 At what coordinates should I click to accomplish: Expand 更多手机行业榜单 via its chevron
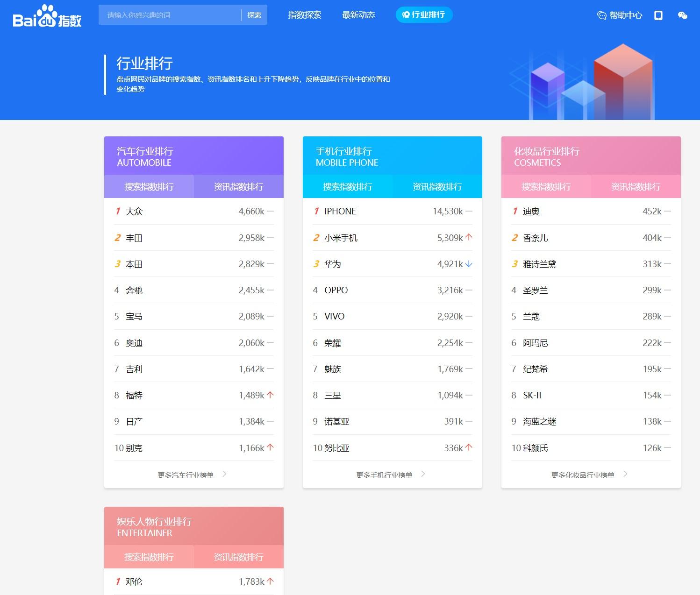click(423, 474)
